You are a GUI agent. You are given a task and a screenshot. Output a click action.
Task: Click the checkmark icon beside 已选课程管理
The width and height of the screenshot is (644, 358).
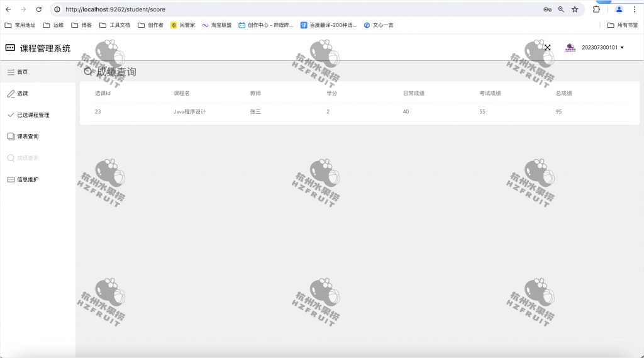(x=11, y=115)
